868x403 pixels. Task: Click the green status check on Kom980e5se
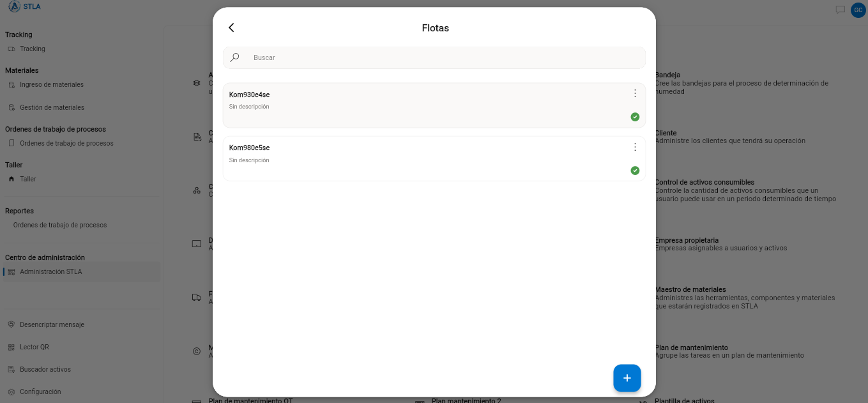(635, 171)
